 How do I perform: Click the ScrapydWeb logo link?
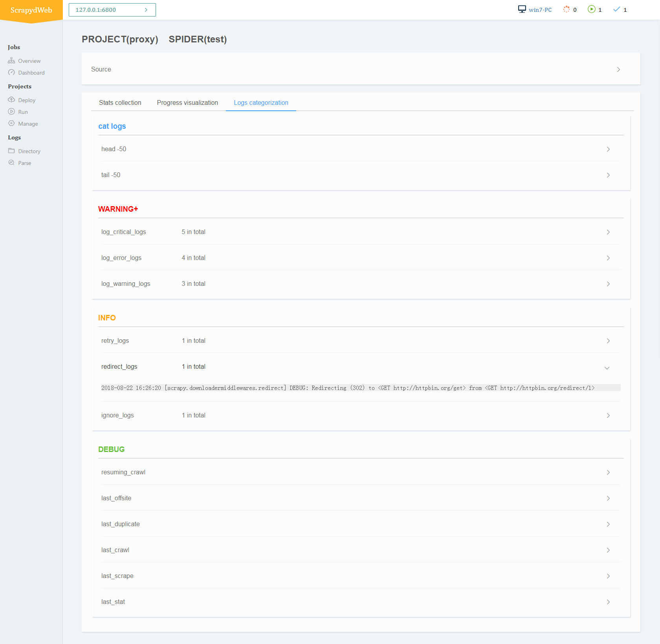[x=31, y=10]
